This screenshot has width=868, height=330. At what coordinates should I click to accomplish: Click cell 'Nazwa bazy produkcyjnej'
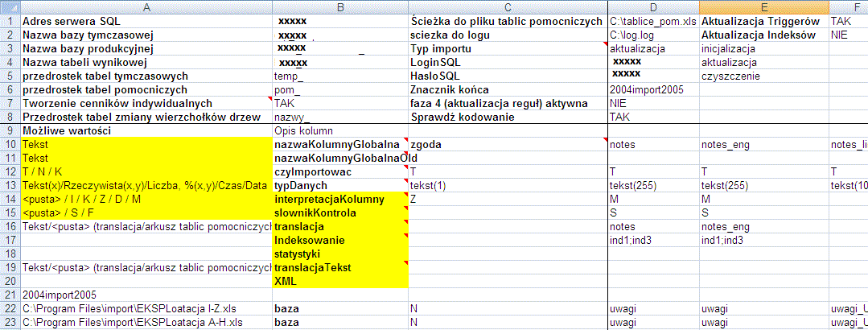click(146, 49)
